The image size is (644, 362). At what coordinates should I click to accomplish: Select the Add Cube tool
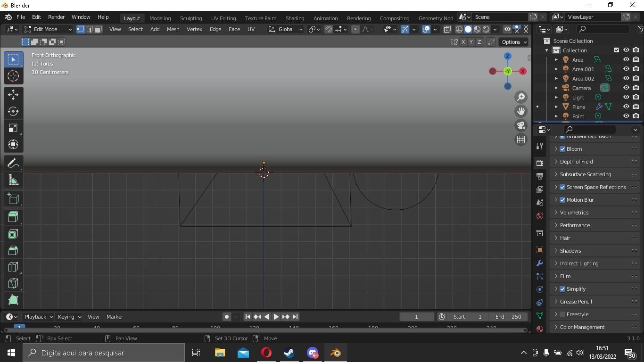pos(13,199)
